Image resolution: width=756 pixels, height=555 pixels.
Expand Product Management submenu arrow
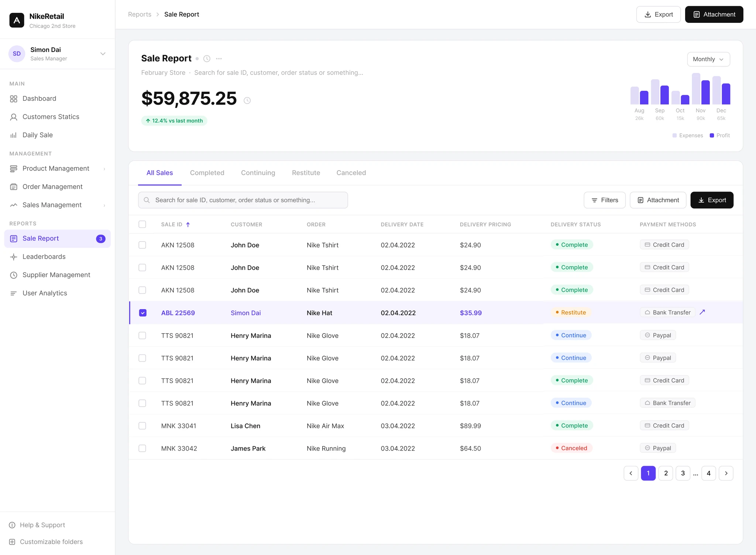[104, 169]
